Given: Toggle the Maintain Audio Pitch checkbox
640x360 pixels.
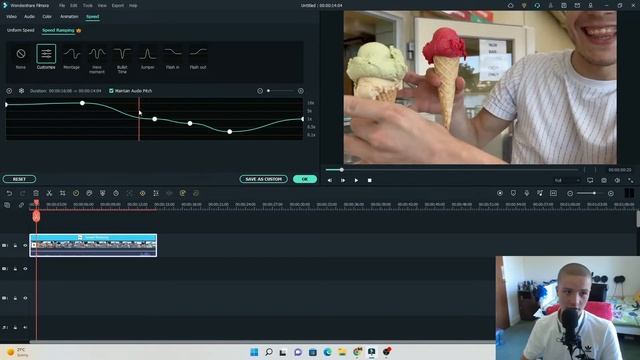Looking at the screenshot, I should click(x=111, y=91).
